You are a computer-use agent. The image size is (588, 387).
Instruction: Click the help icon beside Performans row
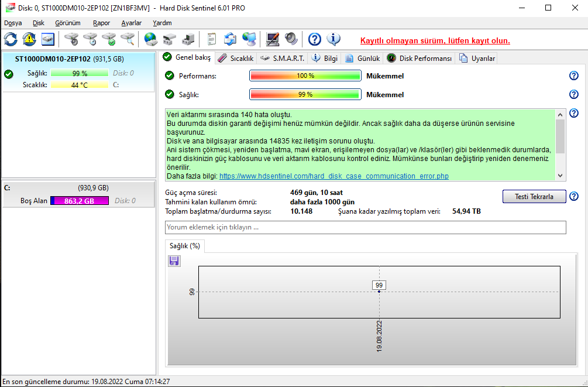click(574, 76)
